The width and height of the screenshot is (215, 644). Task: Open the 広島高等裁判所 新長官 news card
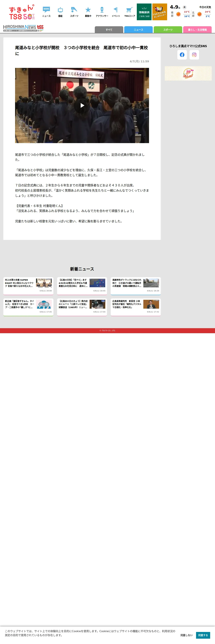[x=136, y=307]
